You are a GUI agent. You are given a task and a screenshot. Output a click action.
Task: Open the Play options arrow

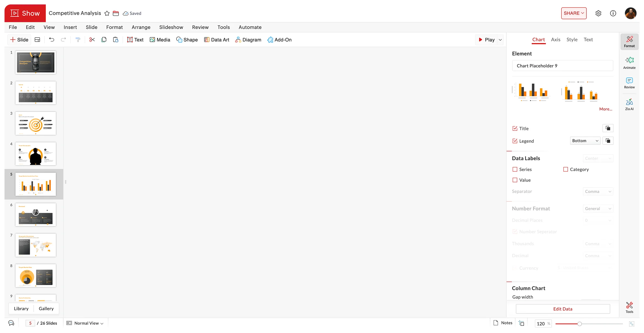(x=500, y=40)
